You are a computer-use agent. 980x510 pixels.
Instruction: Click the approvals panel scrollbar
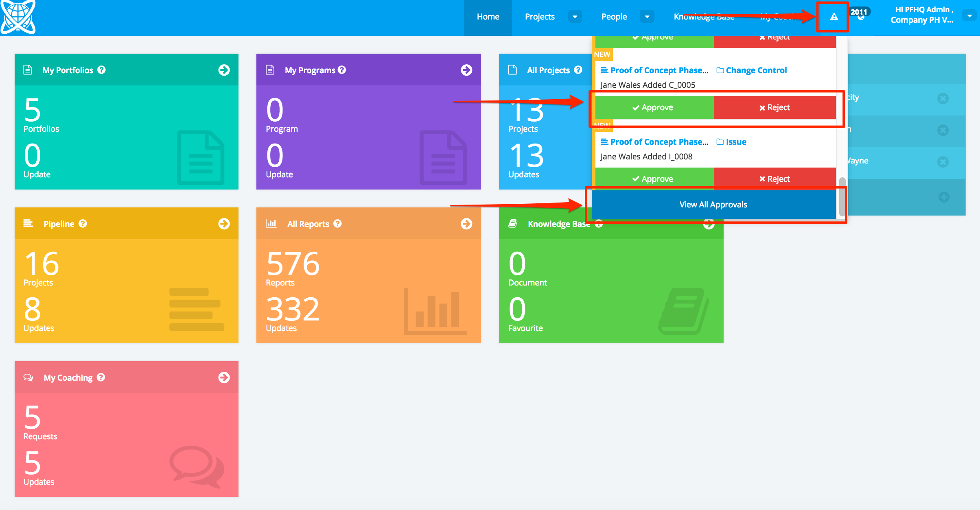[x=842, y=196]
